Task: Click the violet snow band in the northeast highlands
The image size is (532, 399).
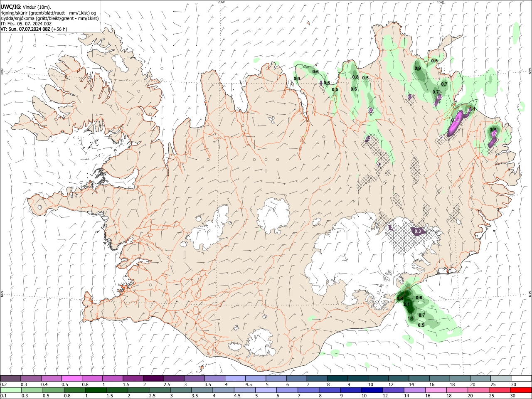Action: [455, 123]
